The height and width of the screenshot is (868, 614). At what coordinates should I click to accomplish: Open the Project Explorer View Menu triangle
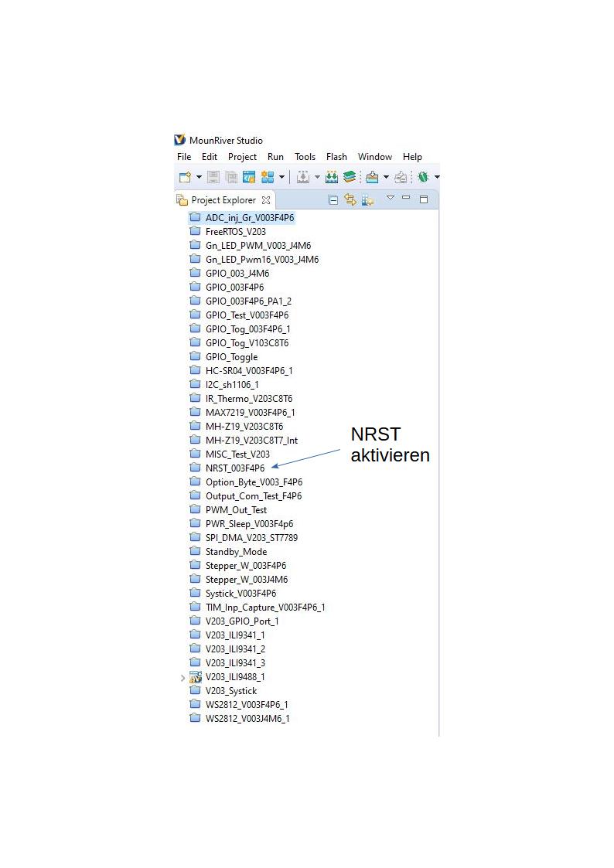[391, 198]
